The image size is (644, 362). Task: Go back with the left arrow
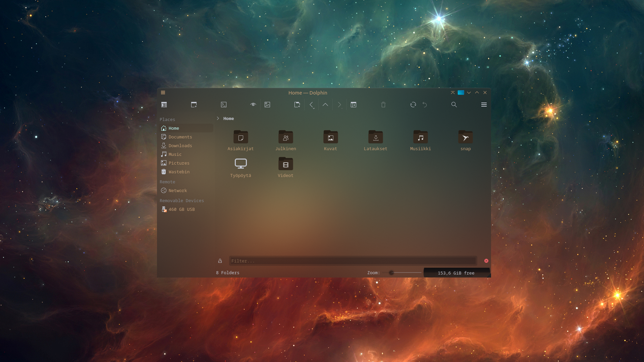pos(311,105)
